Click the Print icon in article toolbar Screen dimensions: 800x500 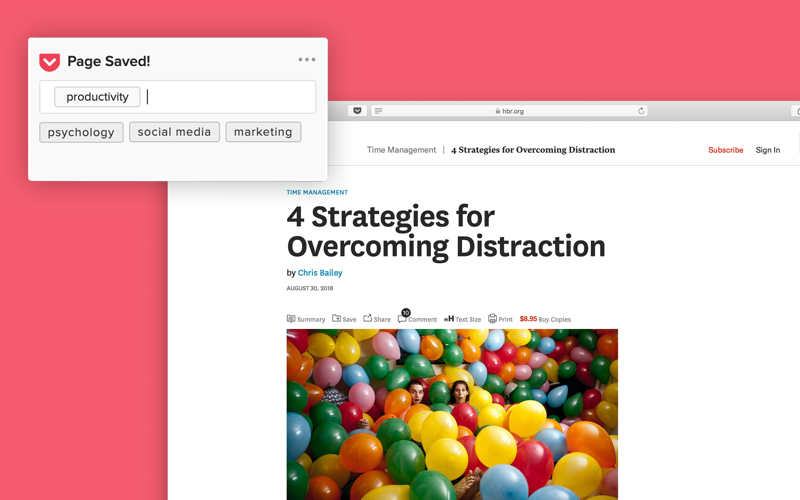pyautogui.click(x=492, y=318)
